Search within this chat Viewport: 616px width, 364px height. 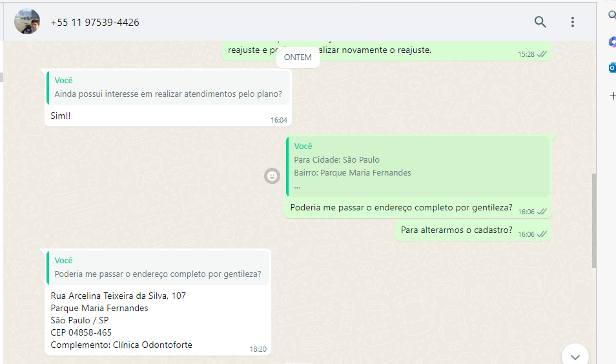click(x=540, y=21)
